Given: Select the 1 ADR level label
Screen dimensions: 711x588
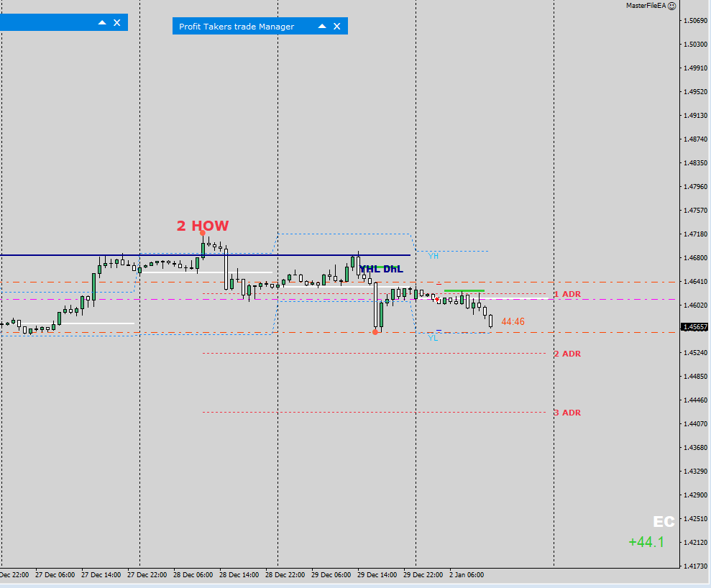Looking at the screenshot, I should [567, 294].
